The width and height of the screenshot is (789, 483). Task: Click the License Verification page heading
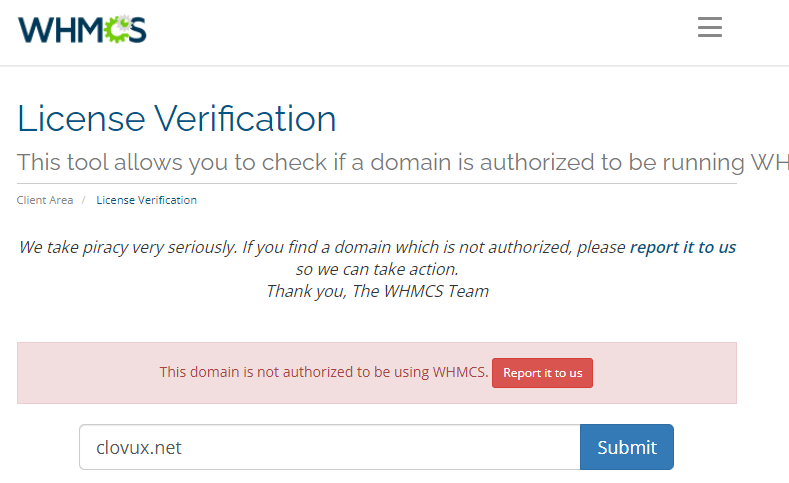point(177,119)
